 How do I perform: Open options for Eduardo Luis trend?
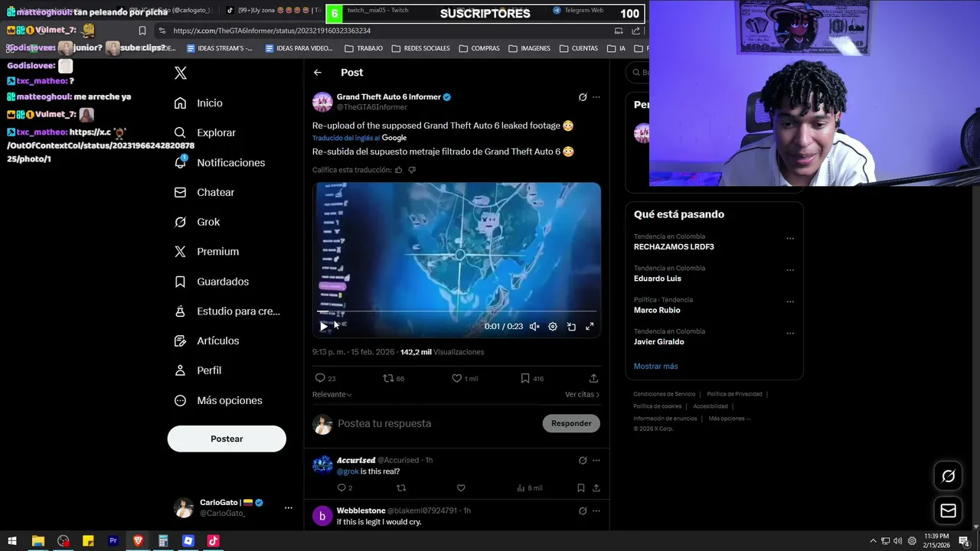tap(790, 270)
